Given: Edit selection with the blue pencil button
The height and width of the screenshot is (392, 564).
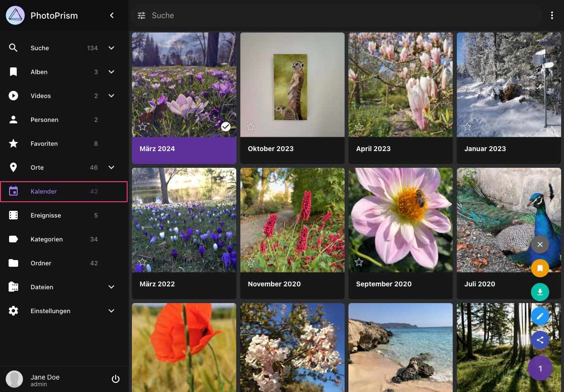Looking at the screenshot, I should 540,316.
